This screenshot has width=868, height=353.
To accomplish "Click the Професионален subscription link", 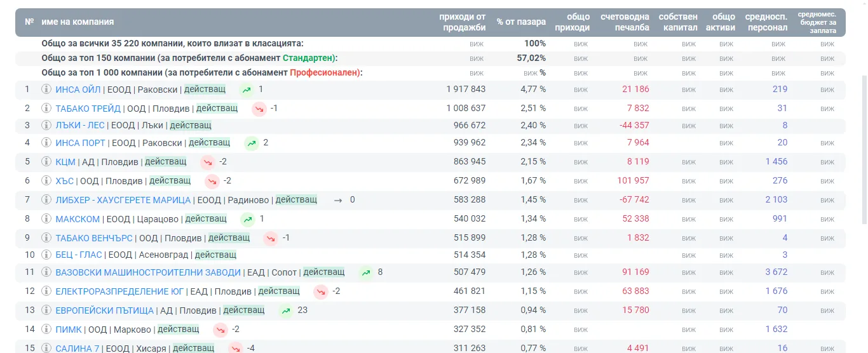I will [x=325, y=72].
